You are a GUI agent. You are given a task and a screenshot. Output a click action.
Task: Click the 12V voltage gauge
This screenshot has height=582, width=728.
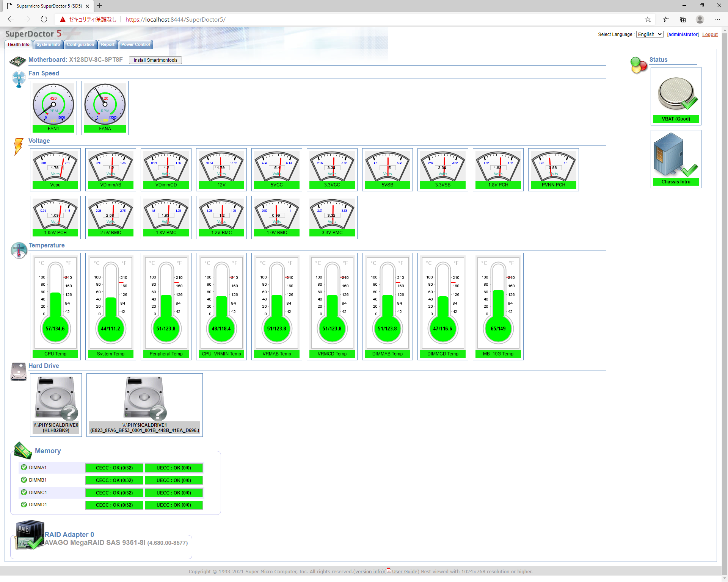tap(221, 167)
